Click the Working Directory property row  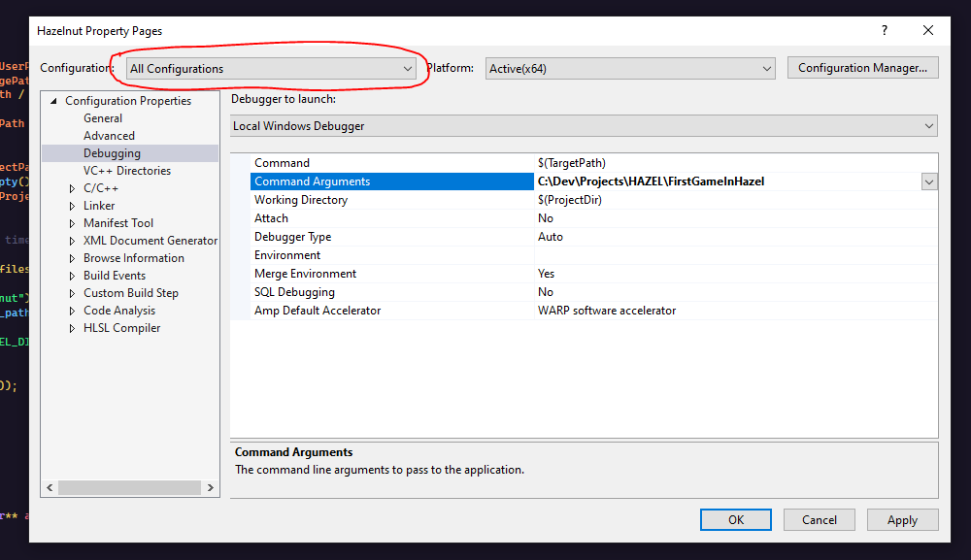pos(300,200)
